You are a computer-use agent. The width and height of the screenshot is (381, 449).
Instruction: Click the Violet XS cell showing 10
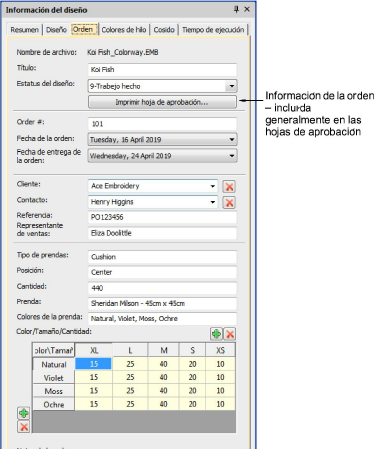tap(221, 377)
